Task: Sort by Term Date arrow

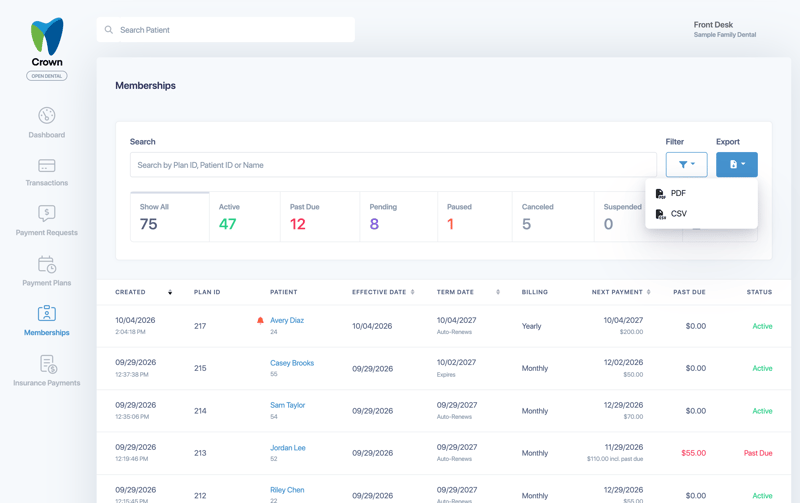Action: 498,292
